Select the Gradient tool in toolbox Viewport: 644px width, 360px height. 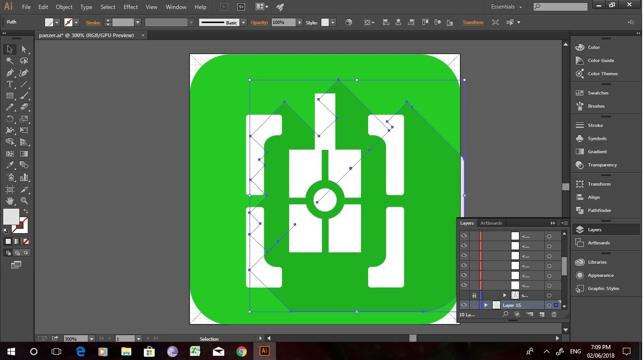tap(24, 154)
